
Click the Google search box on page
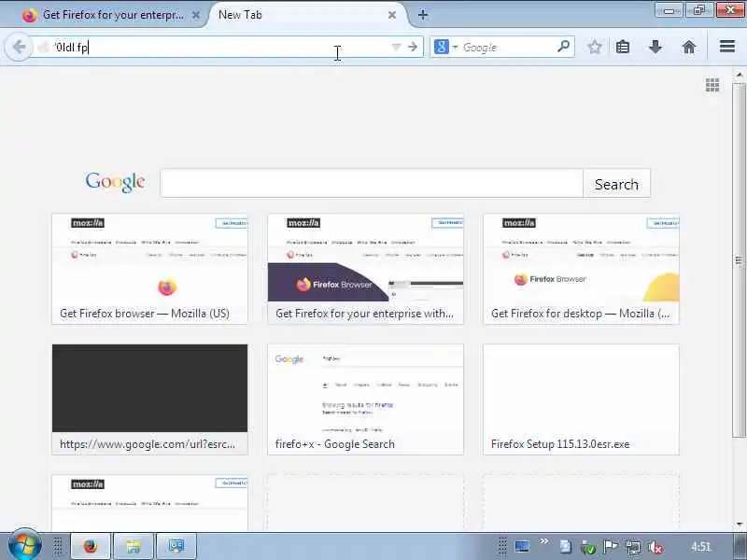[x=372, y=183]
